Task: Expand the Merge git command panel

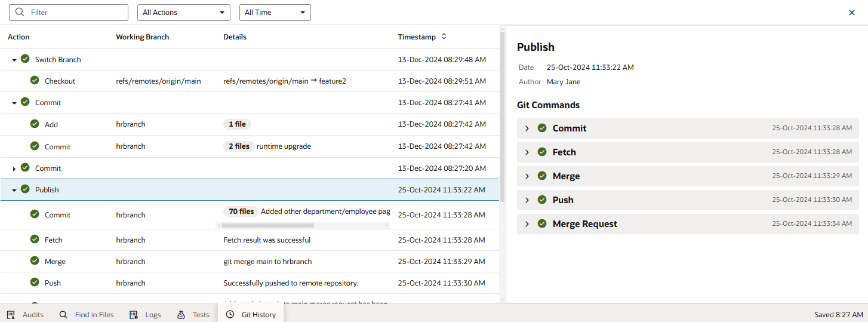Action: [527, 176]
